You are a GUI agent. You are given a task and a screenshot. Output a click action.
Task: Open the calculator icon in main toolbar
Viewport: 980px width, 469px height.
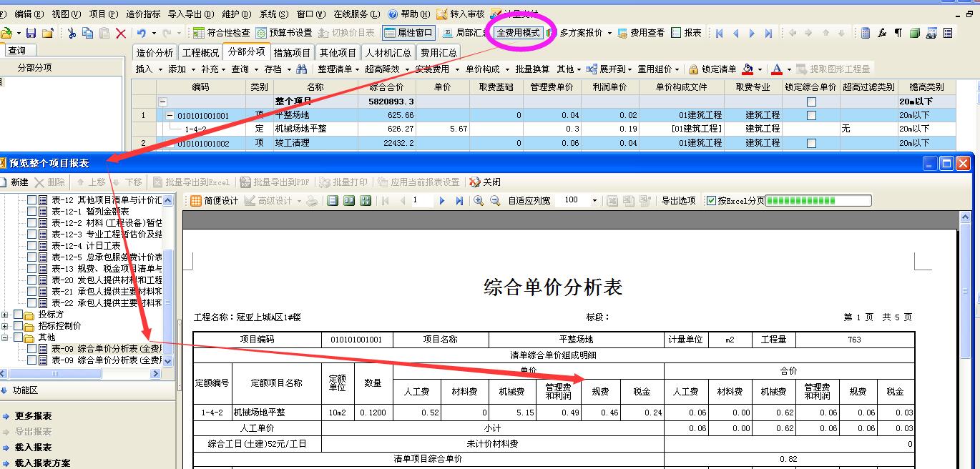click(x=866, y=33)
